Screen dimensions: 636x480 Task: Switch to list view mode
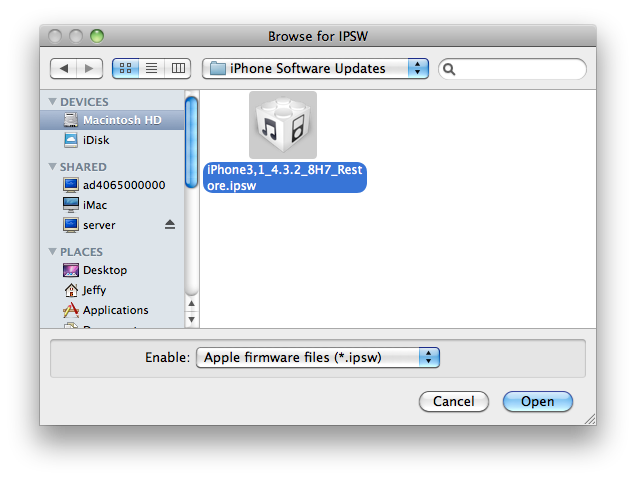click(x=152, y=68)
